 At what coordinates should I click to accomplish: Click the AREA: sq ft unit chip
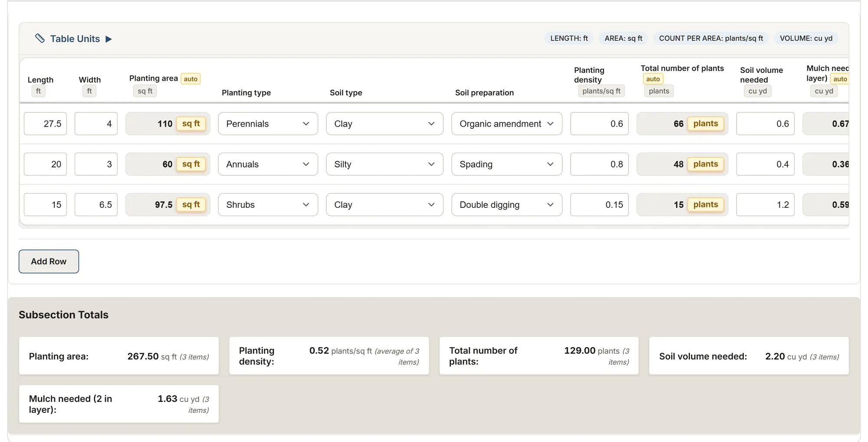pos(623,38)
